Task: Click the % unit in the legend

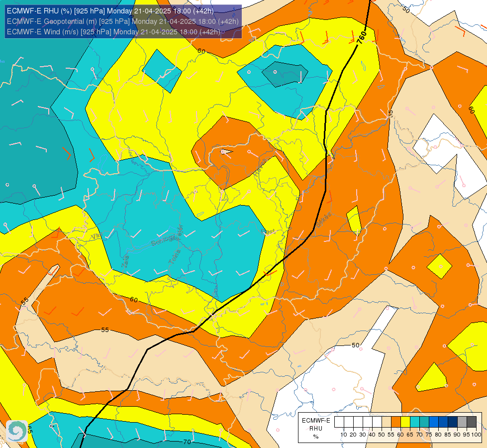Action: click(x=316, y=437)
